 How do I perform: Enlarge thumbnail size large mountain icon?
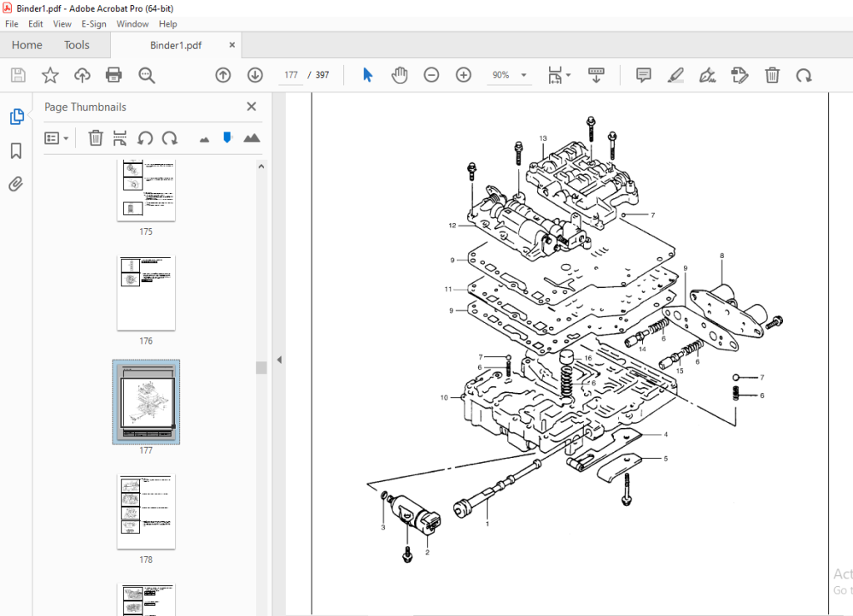point(252,138)
